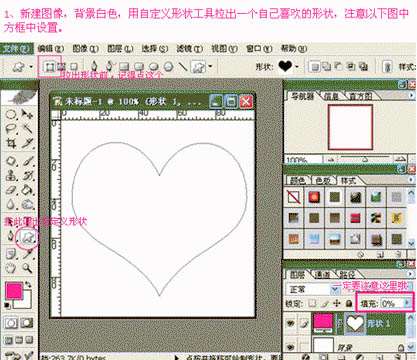Swap foreground and background colors
Viewport: 417px width, 360px height.
(x=28, y=284)
